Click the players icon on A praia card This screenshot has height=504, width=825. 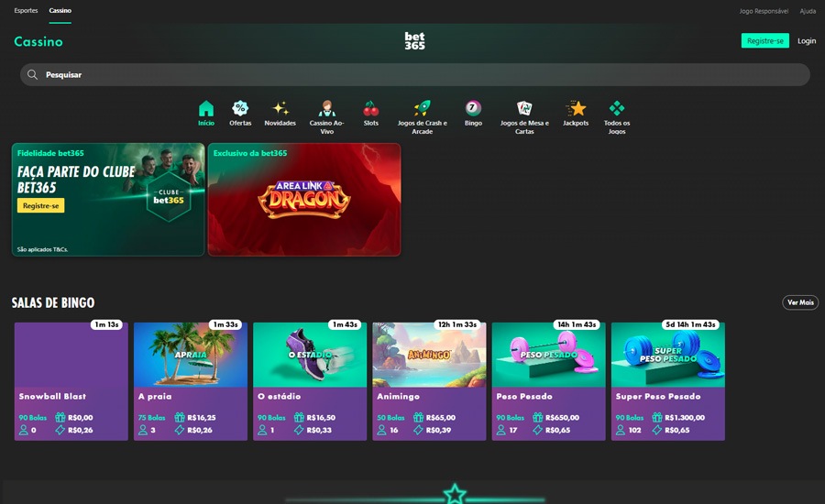pyautogui.click(x=143, y=430)
